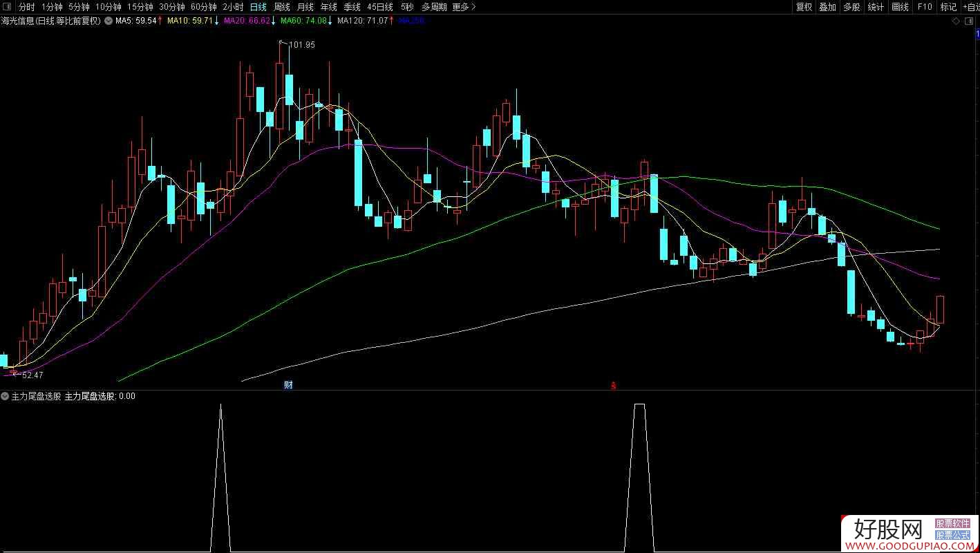980x553 pixels.
Task: Click the second signal spike in indicator panel
Action: (x=639, y=477)
